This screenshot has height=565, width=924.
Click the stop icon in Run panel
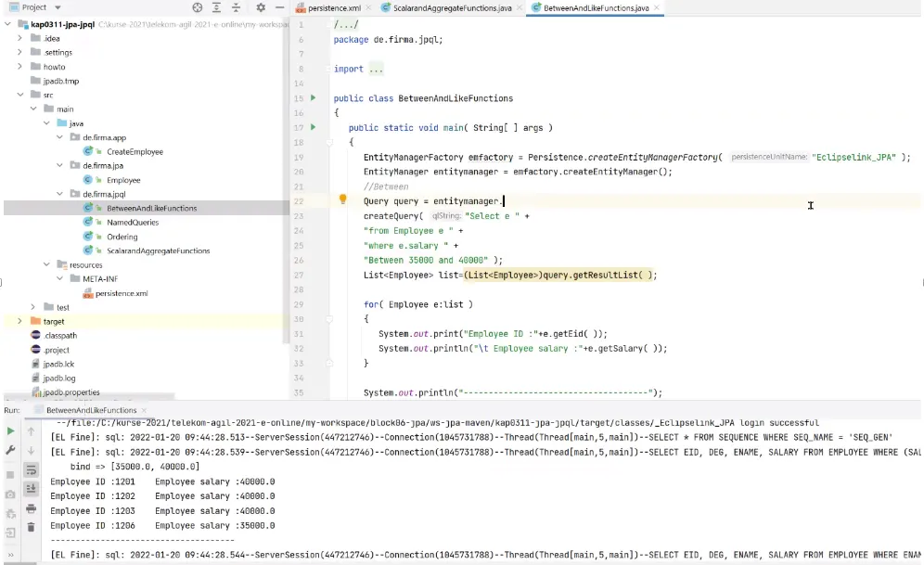10,474
